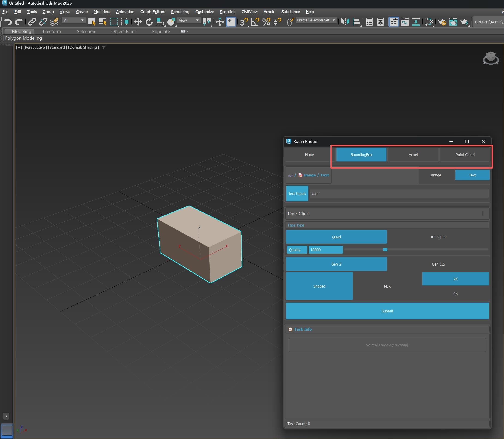Image resolution: width=504 pixels, height=439 pixels.
Task: Click the Align tool icon
Action: 356,22
